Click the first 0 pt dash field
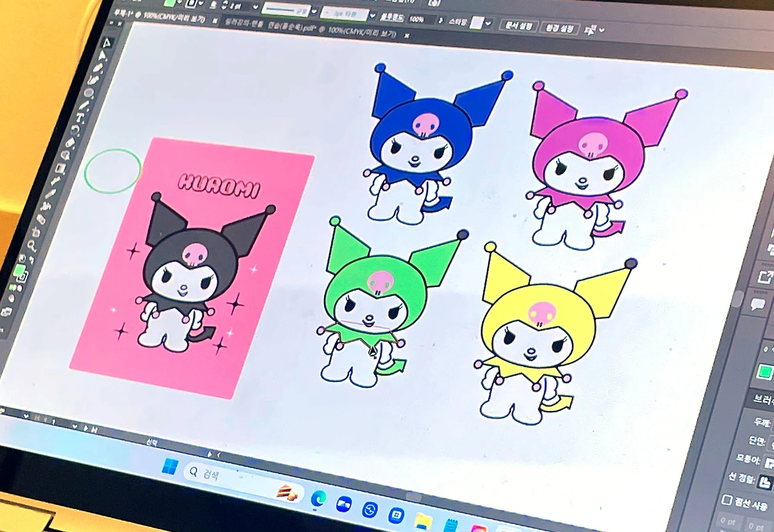 (x=728, y=521)
